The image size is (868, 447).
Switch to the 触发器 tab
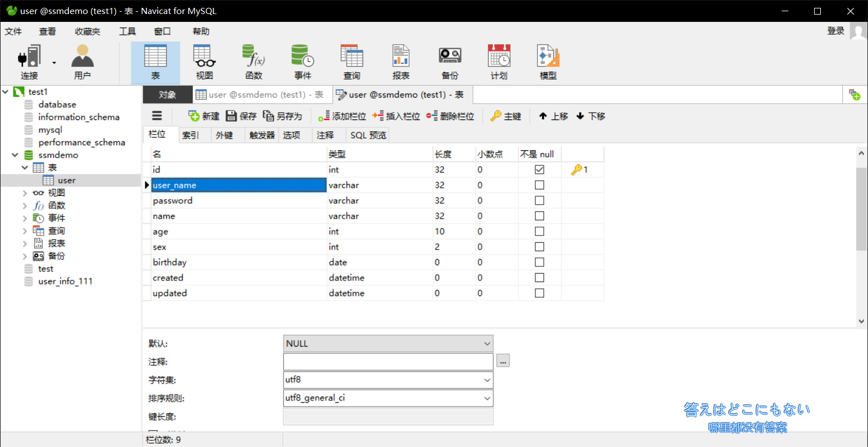tap(262, 135)
